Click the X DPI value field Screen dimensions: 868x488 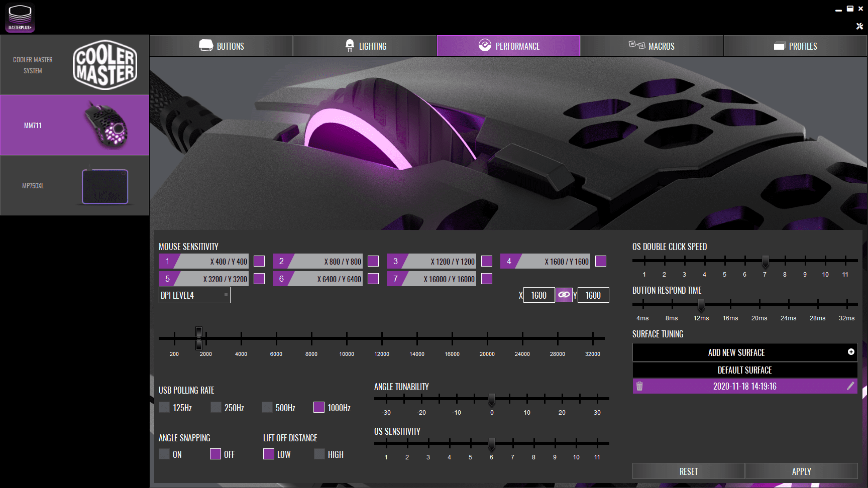[539, 295]
